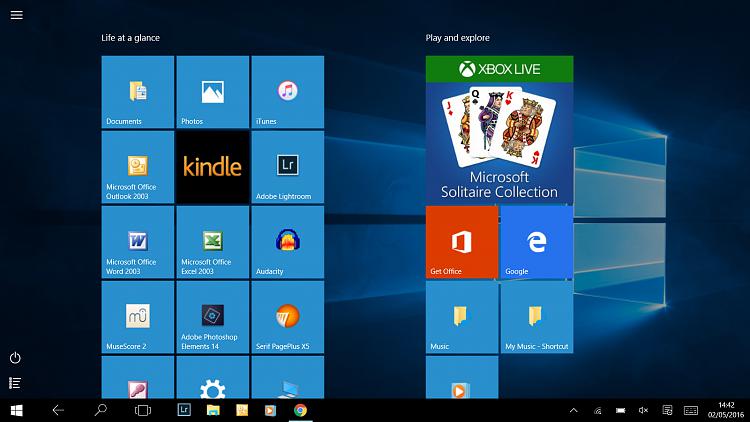Open taskbar Search magnifier
Image resolution: width=750 pixels, height=422 pixels.
(x=100, y=410)
